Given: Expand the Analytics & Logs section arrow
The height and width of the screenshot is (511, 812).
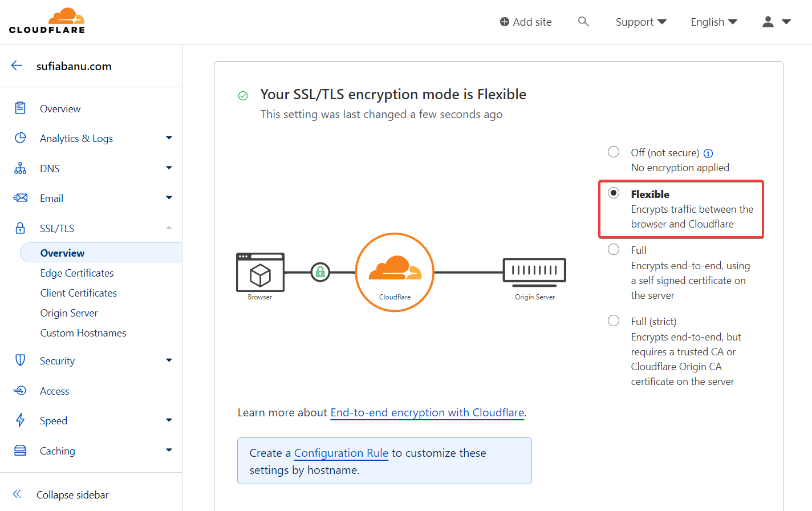Looking at the screenshot, I should point(169,137).
